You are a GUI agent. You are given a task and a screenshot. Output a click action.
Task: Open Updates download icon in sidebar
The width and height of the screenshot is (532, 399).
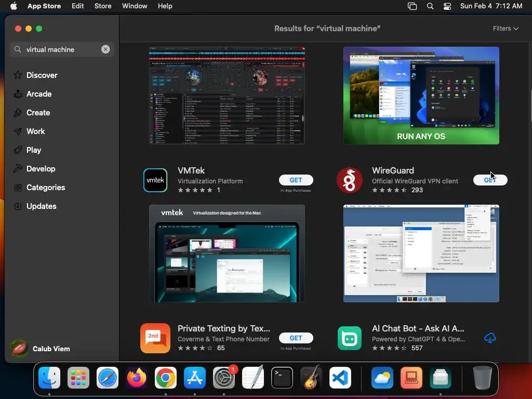pos(18,206)
